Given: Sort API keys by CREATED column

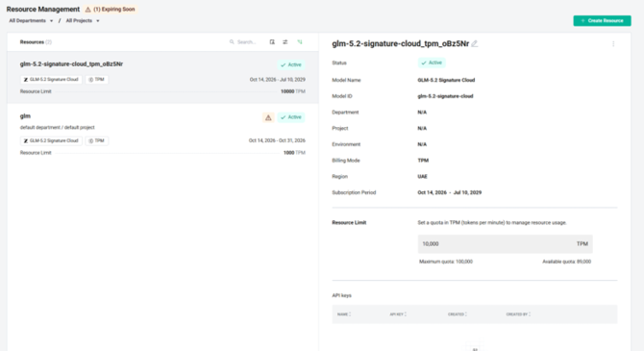Looking at the screenshot, I should 458,314.
